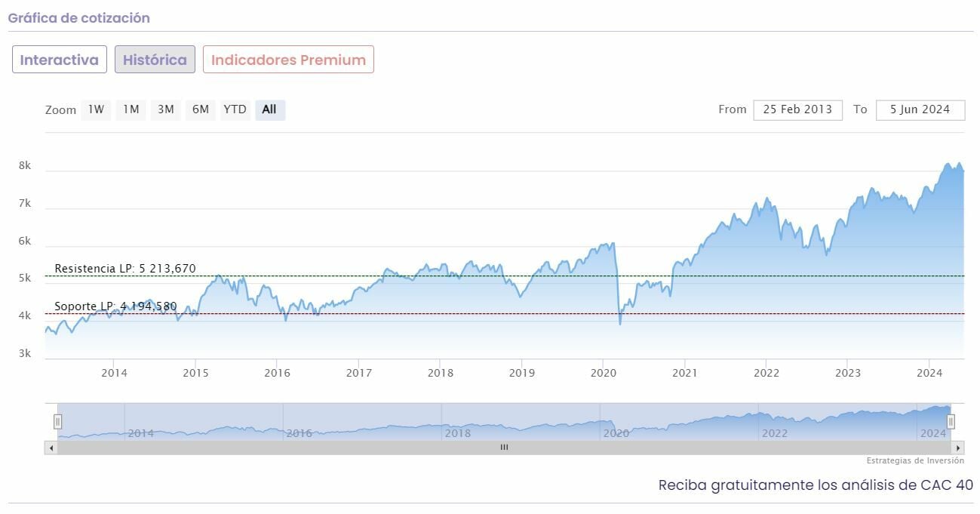Click the navigator's left range handle

point(58,421)
